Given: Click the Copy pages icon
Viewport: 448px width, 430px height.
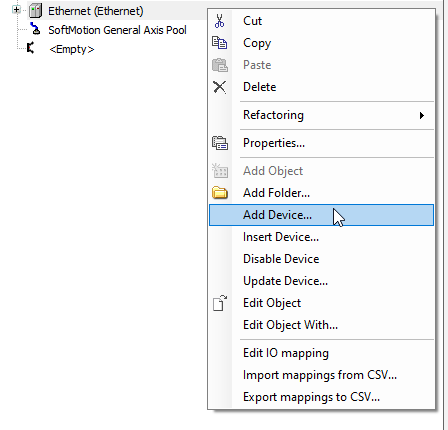Looking at the screenshot, I should coord(220,43).
